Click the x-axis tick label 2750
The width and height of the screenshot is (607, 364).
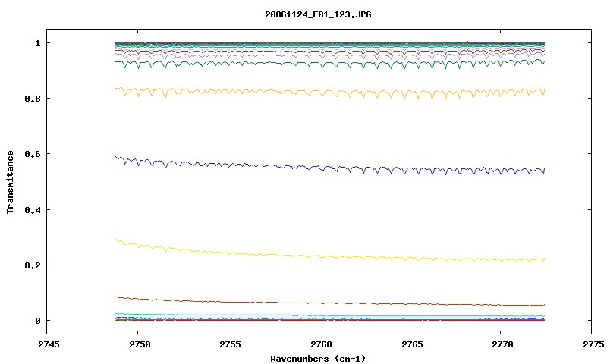pos(140,344)
